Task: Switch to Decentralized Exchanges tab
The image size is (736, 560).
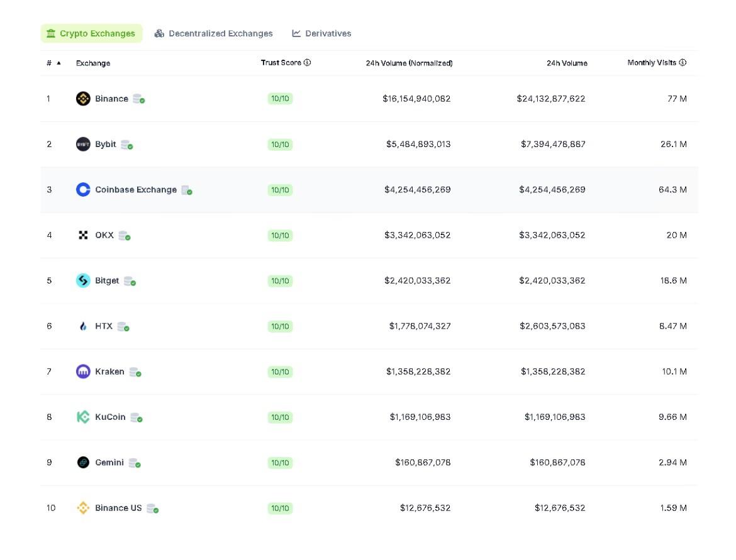Action: pyautogui.click(x=214, y=33)
